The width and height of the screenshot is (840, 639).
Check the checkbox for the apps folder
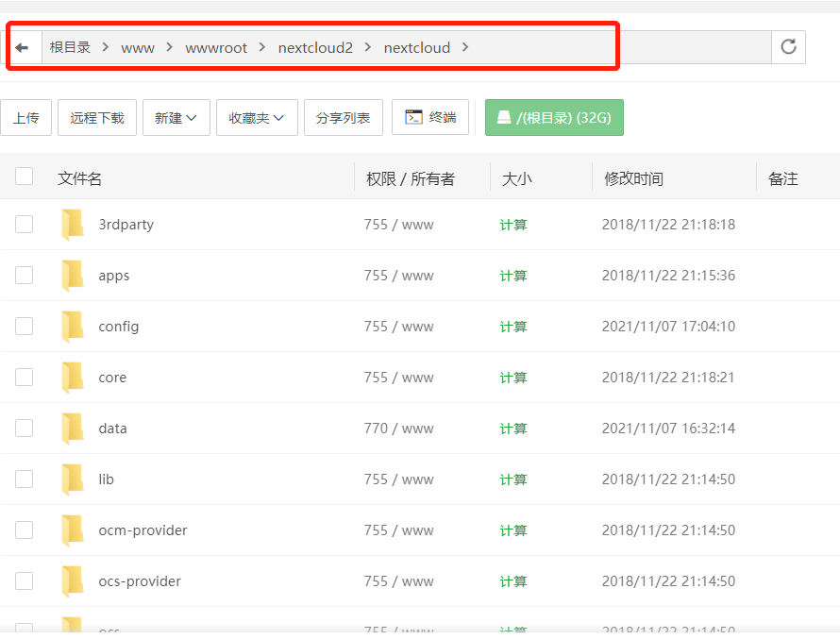coord(24,275)
